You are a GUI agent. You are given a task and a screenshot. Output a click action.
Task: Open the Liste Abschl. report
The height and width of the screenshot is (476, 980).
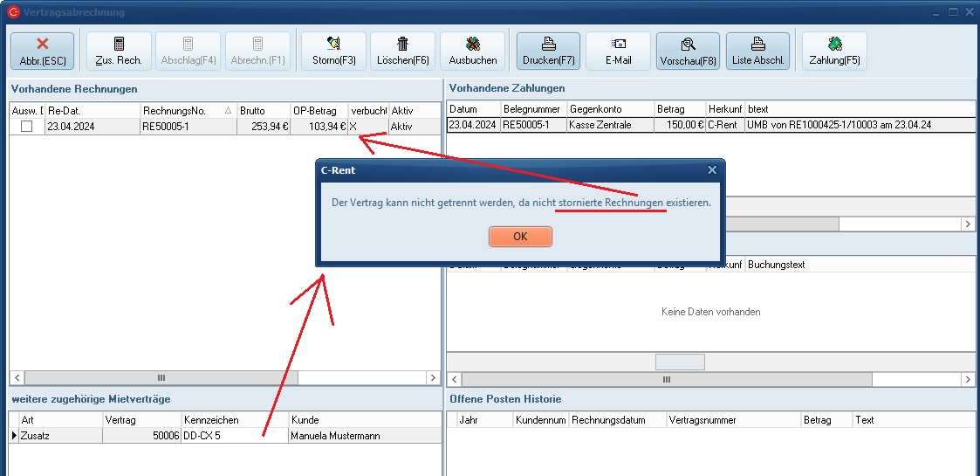click(x=757, y=51)
